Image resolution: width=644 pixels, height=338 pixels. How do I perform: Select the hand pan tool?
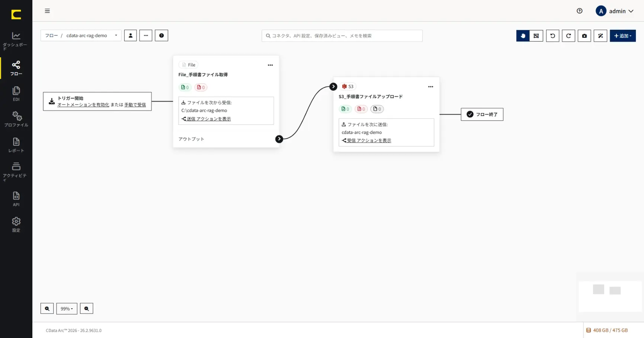coord(523,36)
